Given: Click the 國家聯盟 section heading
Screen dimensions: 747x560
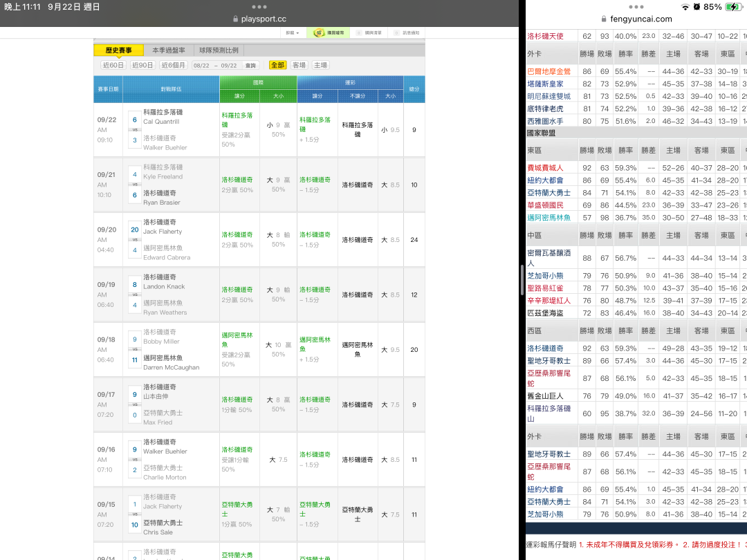Looking at the screenshot, I should pos(541,133).
